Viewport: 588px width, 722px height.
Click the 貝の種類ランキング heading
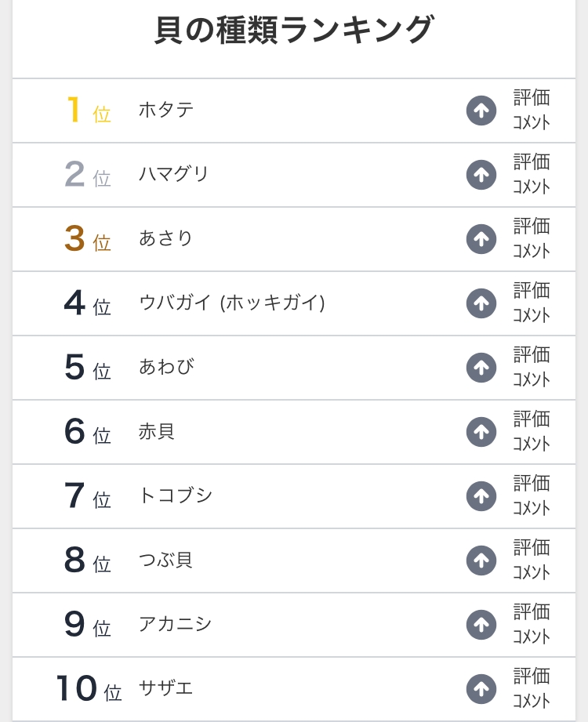(294, 31)
